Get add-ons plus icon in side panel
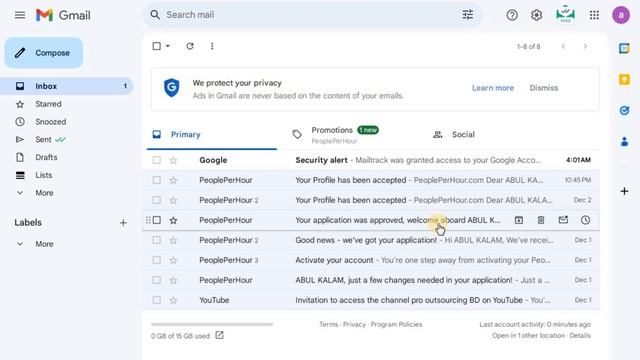Viewport: 640px width, 360px height. [624, 191]
